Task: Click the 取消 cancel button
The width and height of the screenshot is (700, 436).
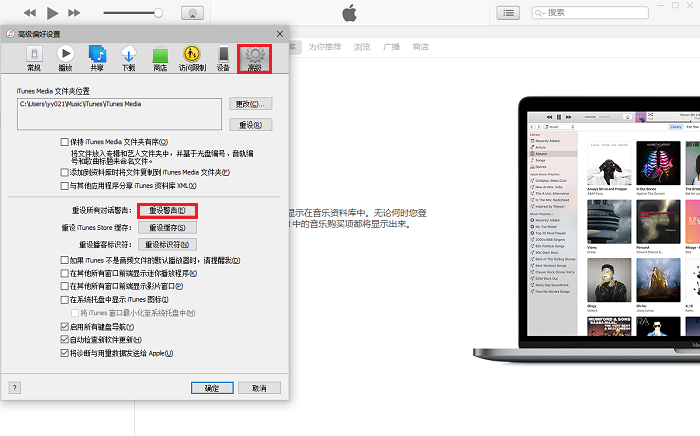Action: tap(259, 388)
